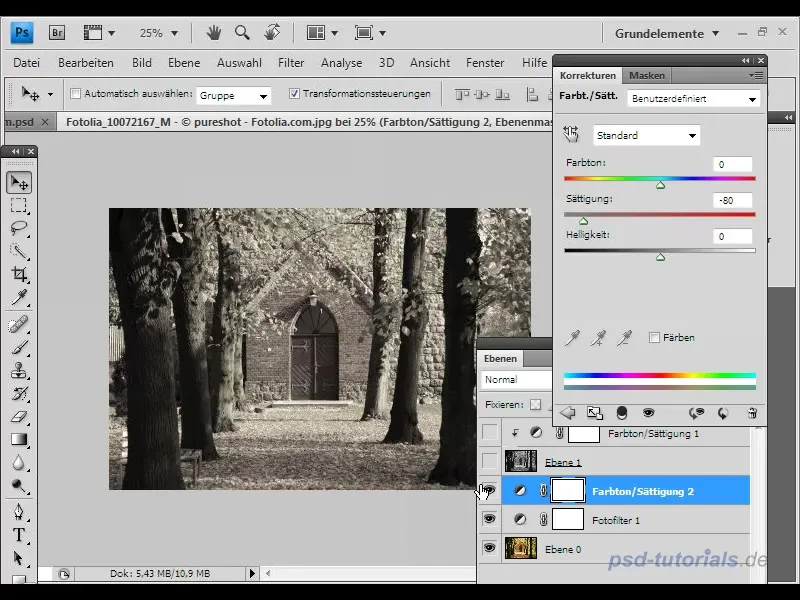Select the Path Selection tool
This screenshot has height=600, width=800.
click(19, 558)
